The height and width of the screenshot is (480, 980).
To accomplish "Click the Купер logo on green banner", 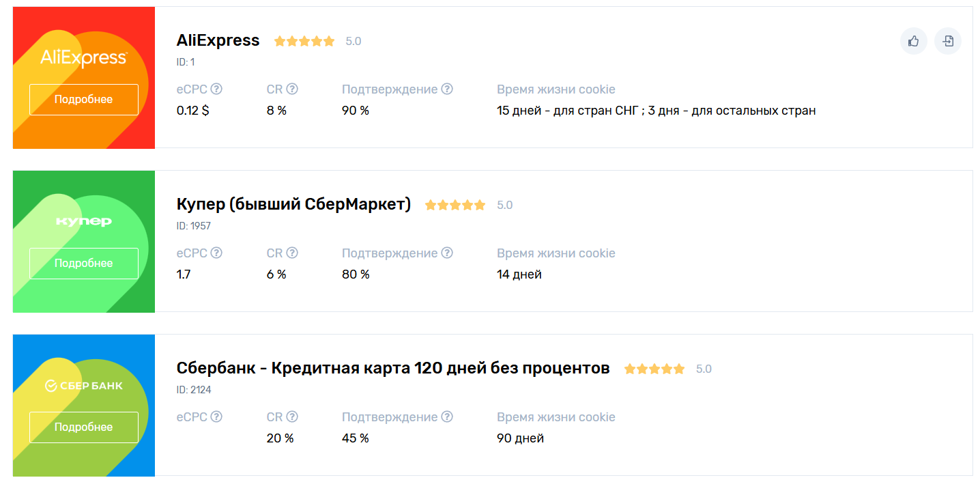I will pos(83,222).
